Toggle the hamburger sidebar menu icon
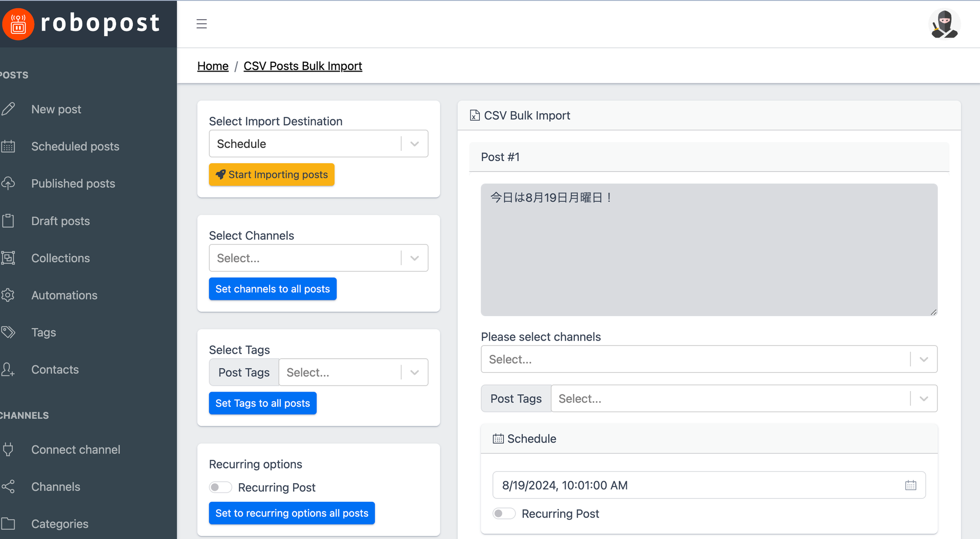Viewport: 980px width, 539px height. (x=201, y=24)
